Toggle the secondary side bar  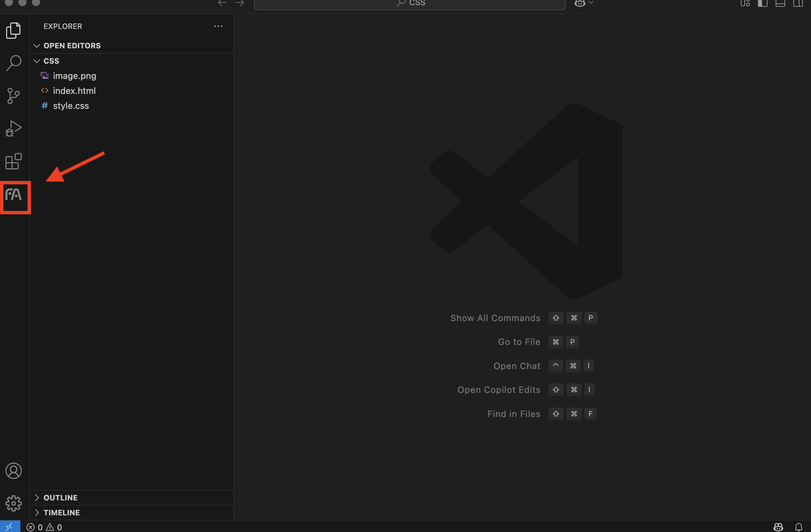(798, 3)
